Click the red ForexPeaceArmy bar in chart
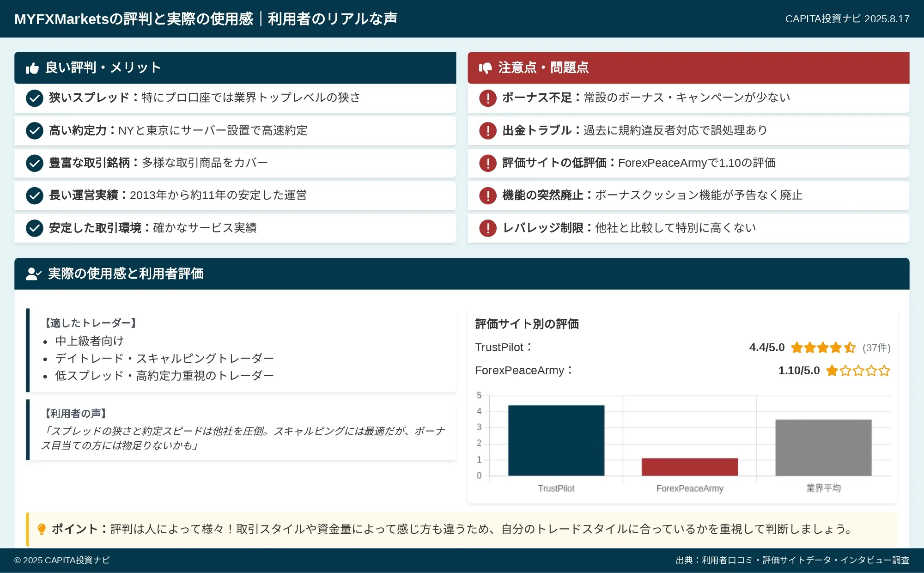The height and width of the screenshot is (573, 924). (x=690, y=467)
